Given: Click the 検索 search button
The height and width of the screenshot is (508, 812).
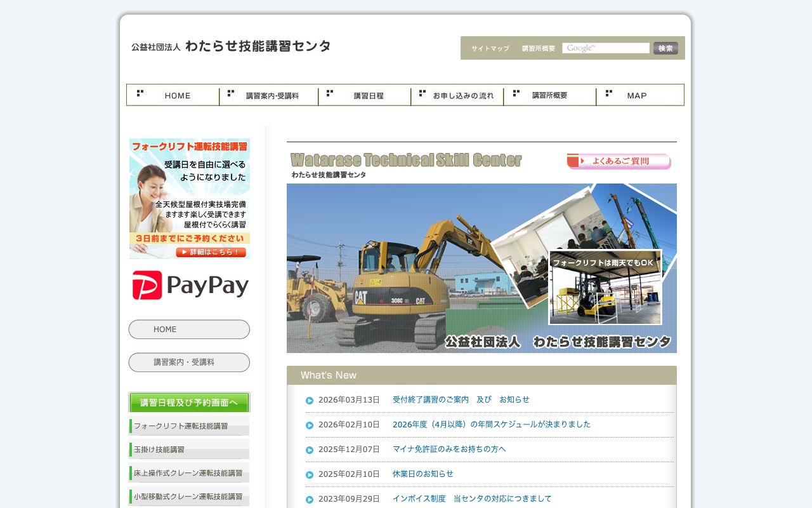Looking at the screenshot, I should pos(665,48).
